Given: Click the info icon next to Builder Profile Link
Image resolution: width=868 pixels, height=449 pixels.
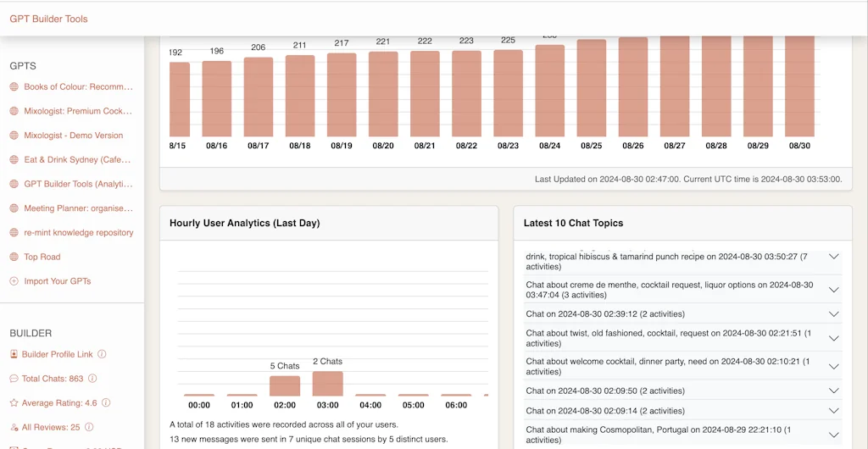Looking at the screenshot, I should pyautogui.click(x=102, y=354).
